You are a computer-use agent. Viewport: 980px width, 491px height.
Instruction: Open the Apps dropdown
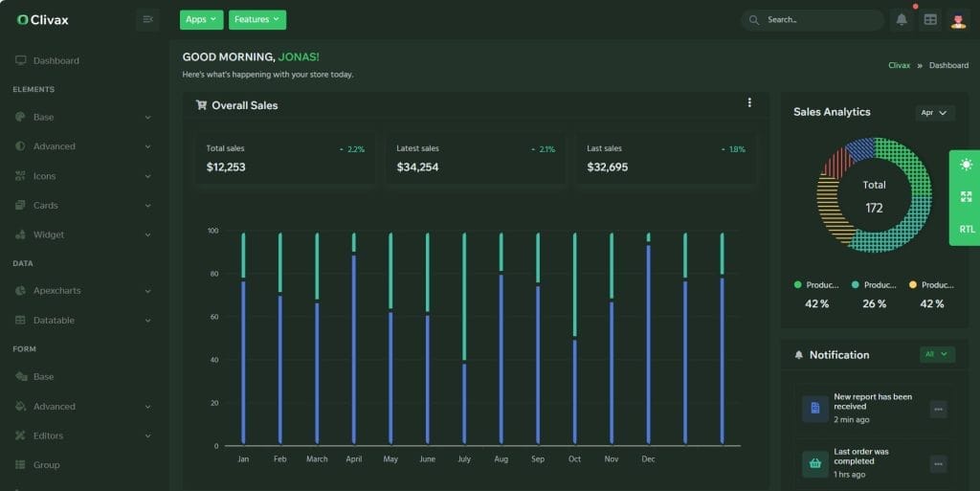[201, 19]
